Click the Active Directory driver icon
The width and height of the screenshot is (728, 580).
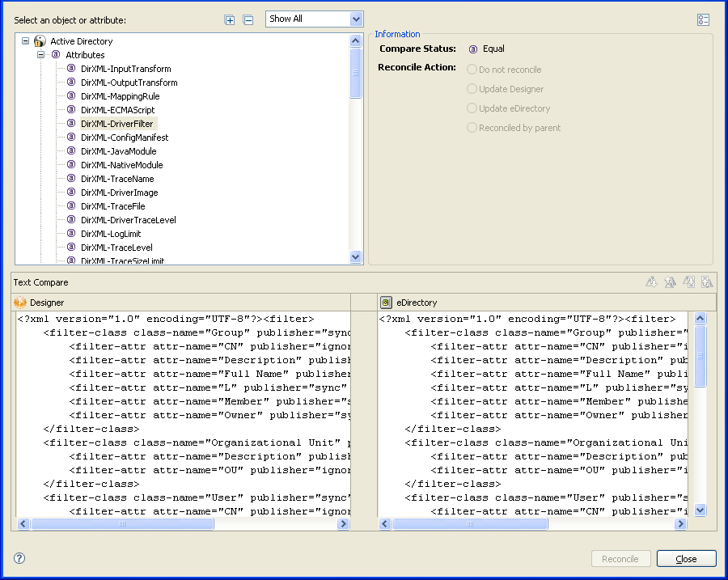40,41
